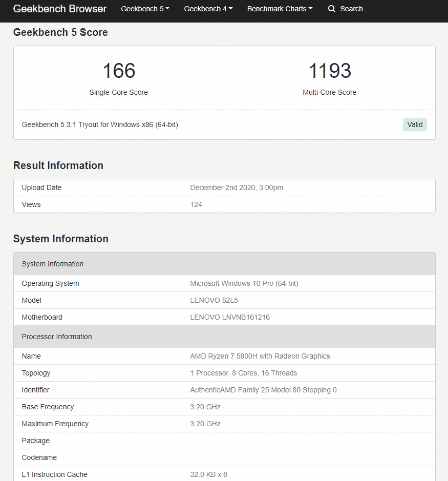Select Microsoft Windows 10 Pro (64-bit) value

click(244, 283)
